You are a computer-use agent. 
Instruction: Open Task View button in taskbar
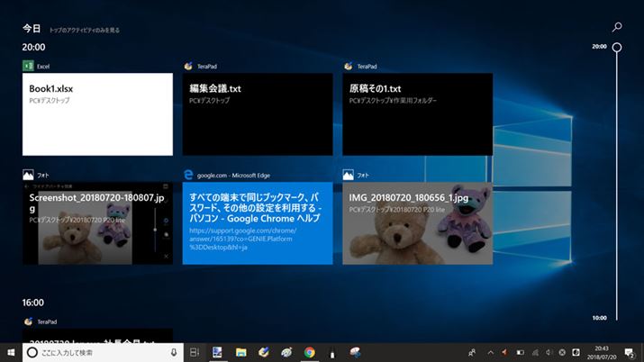tap(195, 352)
